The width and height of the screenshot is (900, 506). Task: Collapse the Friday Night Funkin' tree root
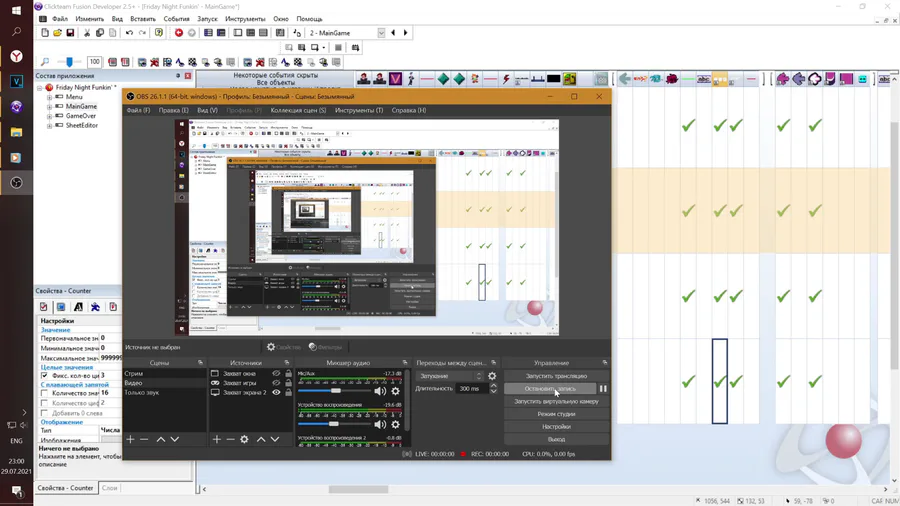point(40,88)
